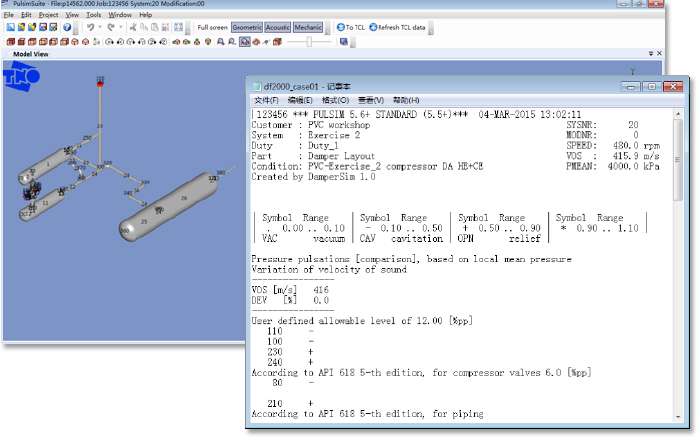Click 'User defined allowable level of 12.00' line
Image resolution: width=697 pixels, height=437 pixels.
[362, 321]
